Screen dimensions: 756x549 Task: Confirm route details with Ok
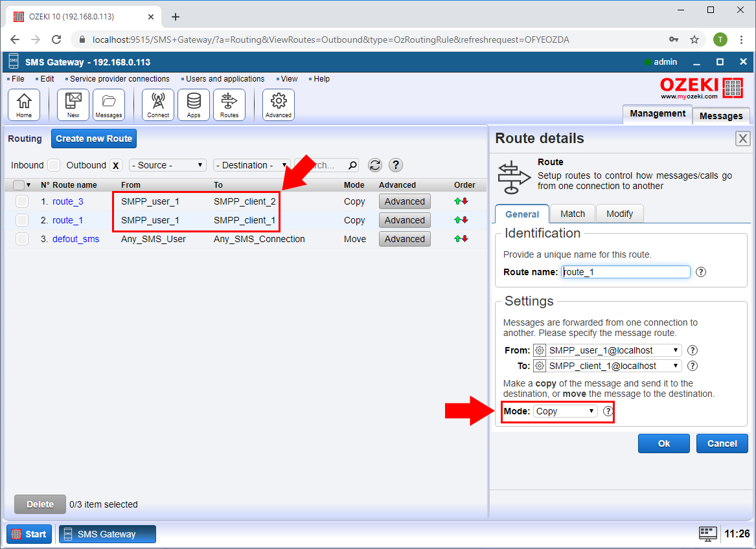[x=664, y=444]
